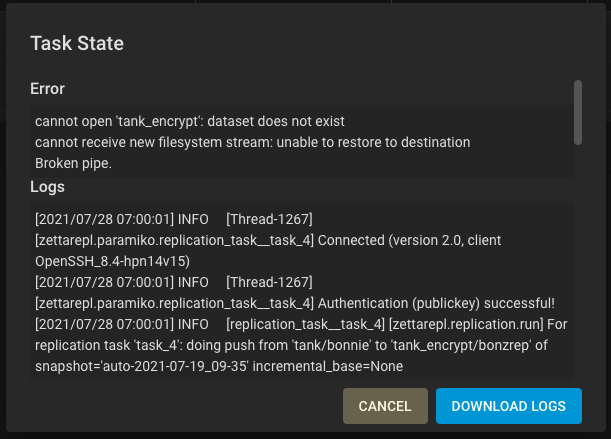Click the 'dataset does not exist' error line
The height and width of the screenshot is (439, 611).
click(189, 121)
